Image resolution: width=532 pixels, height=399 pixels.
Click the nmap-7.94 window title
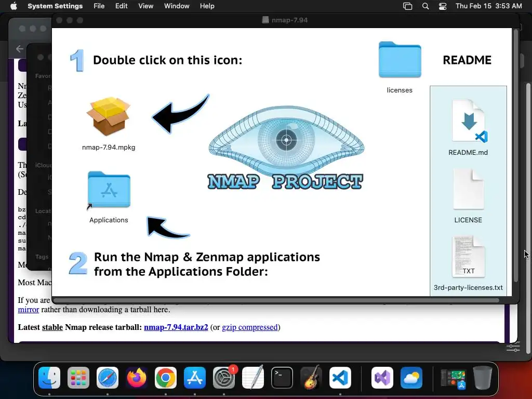(289, 20)
